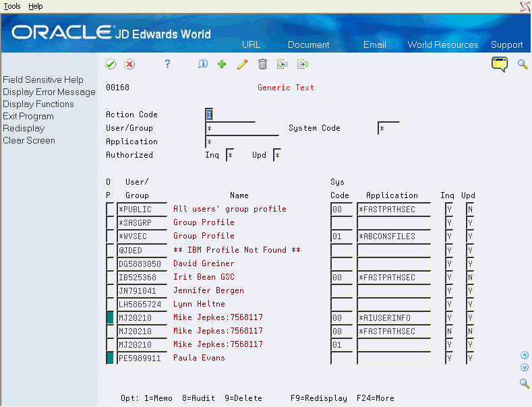Viewport: 532px width, 407px height.
Task: Click the option field for DG5883050 row
Action: (x=110, y=263)
